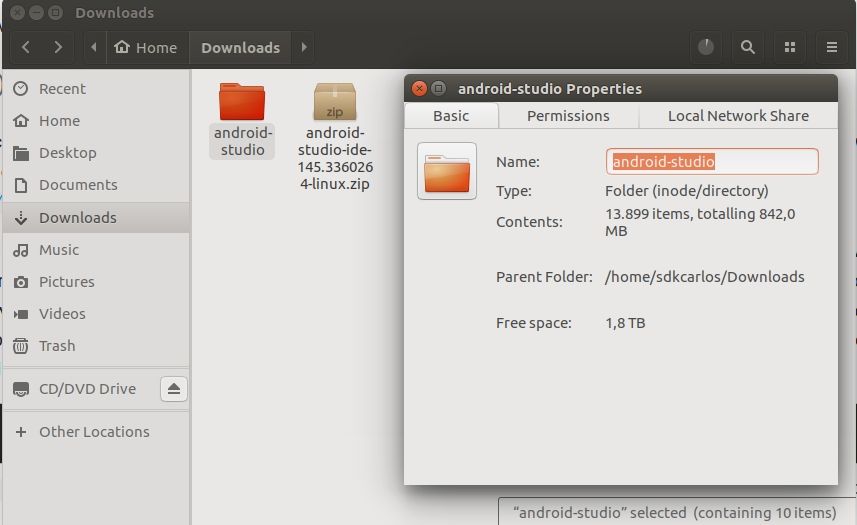Open Home in the sidebar
The width and height of the screenshot is (857, 525).
tap(96, 121)
